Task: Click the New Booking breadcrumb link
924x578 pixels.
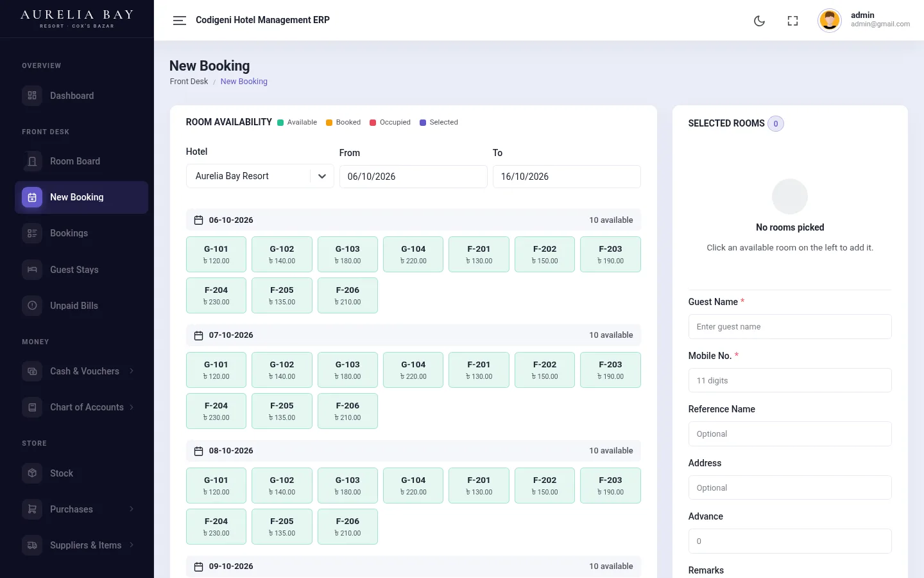Action: point(244,82)
